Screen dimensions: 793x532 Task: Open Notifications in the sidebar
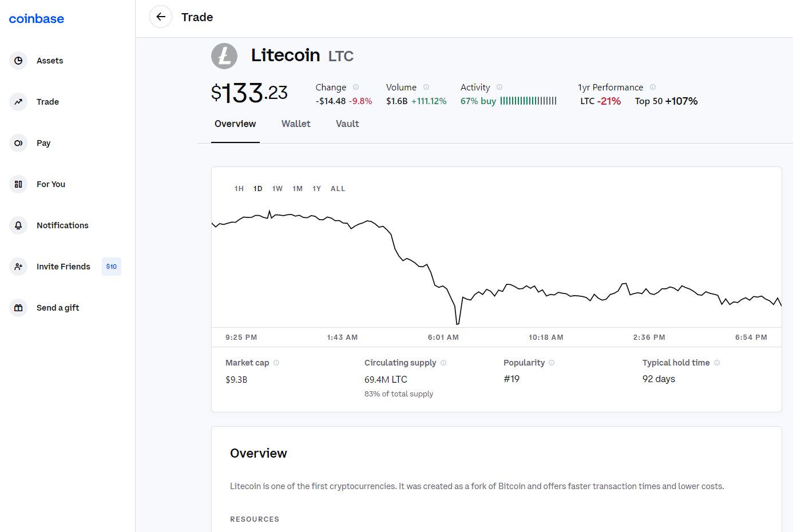tap(62, 225)
